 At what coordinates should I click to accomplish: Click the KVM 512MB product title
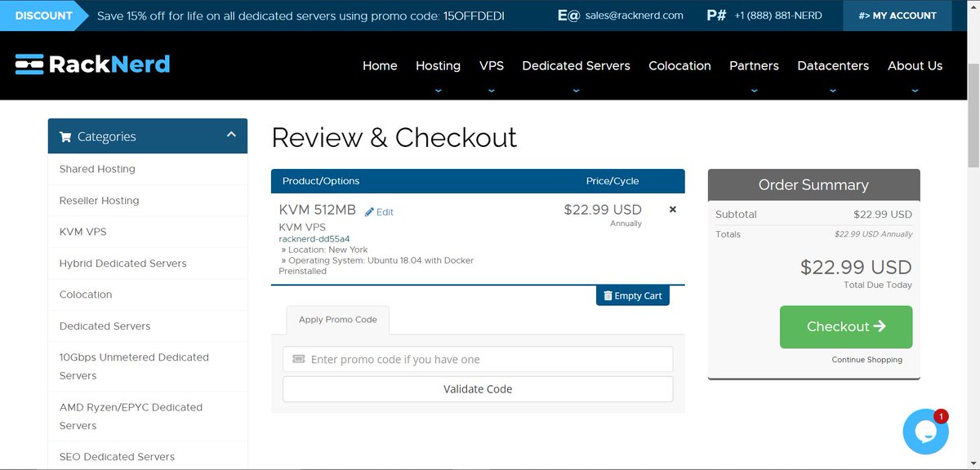point(318,210)
